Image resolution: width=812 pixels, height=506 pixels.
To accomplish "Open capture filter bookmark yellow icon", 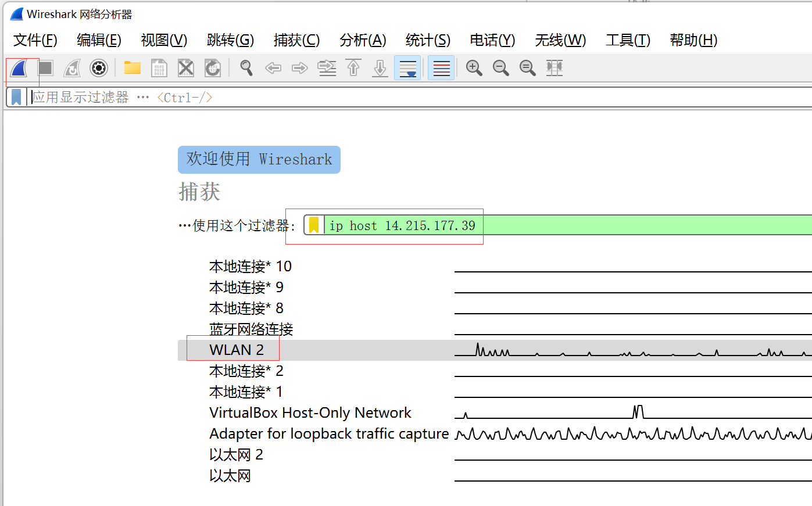I will click(314, 225).
